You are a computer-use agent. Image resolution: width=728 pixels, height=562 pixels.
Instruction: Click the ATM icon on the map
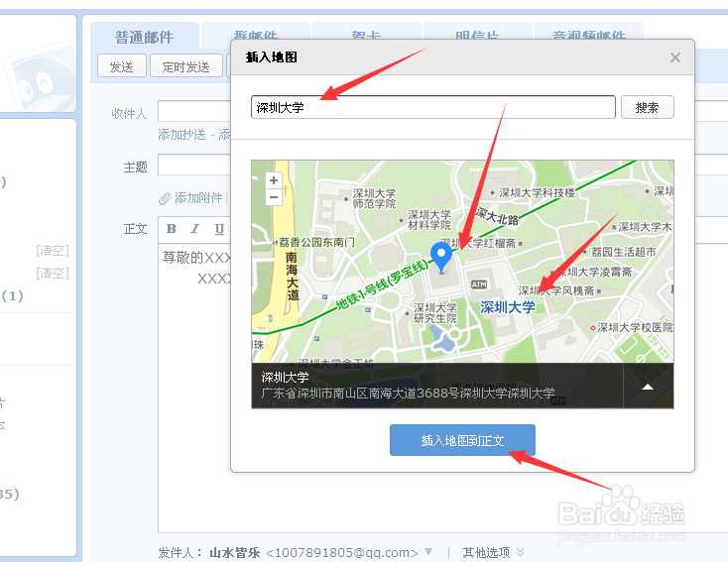479,284
